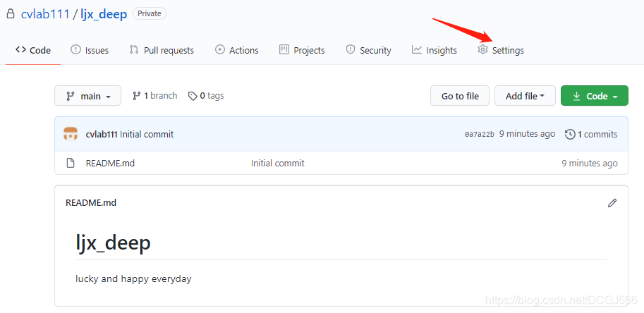The height and width of the screenshot is (313, 644).
Task: Open the ljx_deep repository link
Action: pos(104,14)
